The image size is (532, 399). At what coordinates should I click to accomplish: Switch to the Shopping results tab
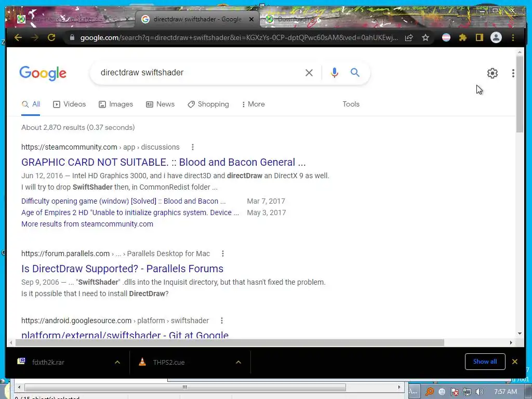coord(208,104)
